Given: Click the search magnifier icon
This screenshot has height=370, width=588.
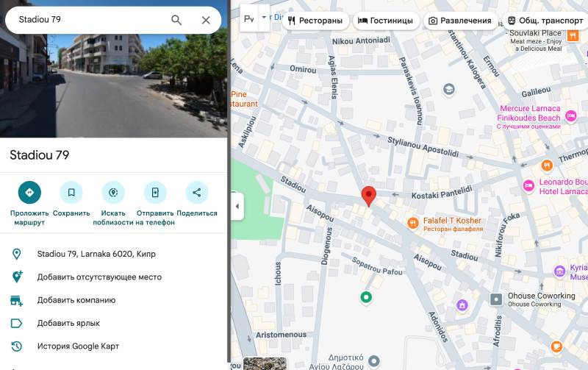Looking at the screenshot, I should tap(176, 20).
